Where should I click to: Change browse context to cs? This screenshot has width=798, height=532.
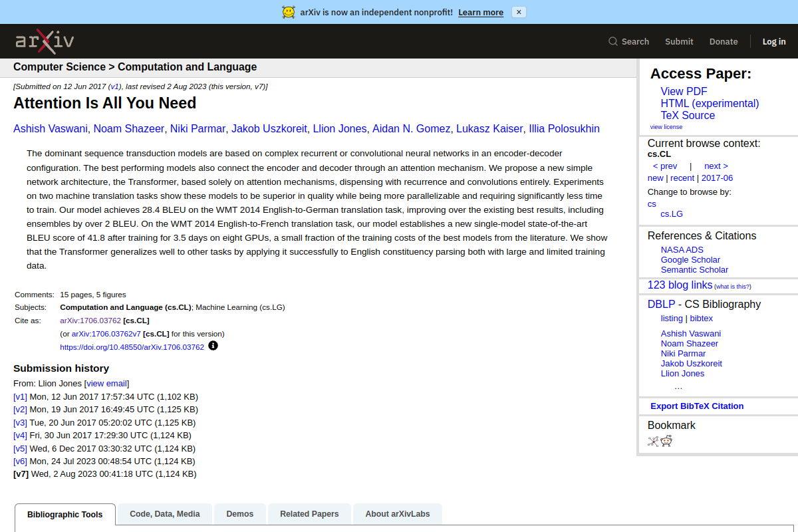[652, 203]
